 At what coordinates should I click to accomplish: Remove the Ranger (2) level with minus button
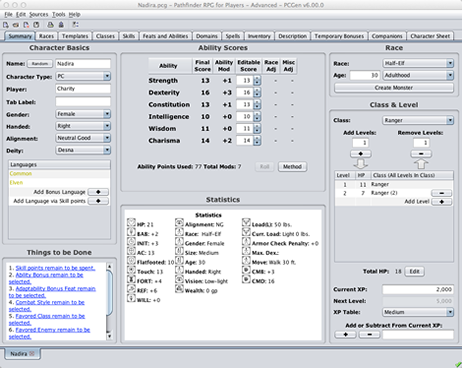pyautogui.click(x=441, y=193)
